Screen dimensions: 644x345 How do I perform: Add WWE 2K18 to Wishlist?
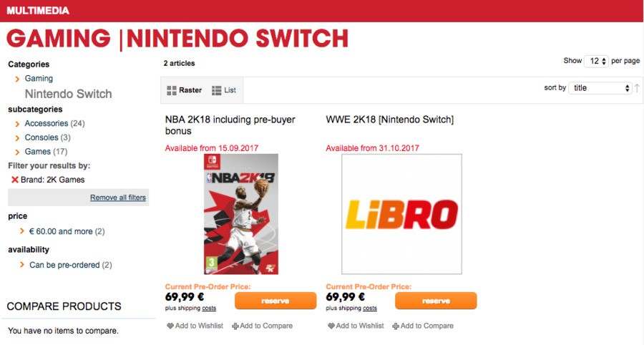tap(356, 326)
